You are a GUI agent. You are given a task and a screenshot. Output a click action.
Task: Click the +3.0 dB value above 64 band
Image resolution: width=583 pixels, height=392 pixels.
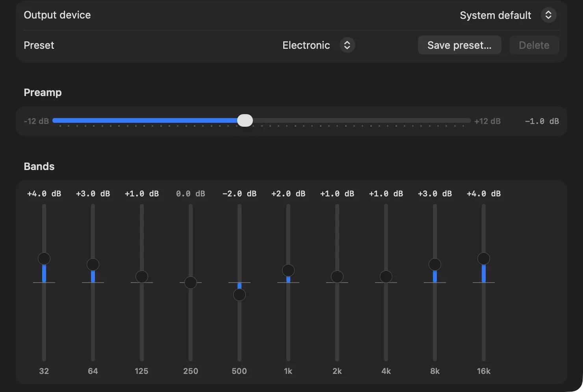point(93,194)
